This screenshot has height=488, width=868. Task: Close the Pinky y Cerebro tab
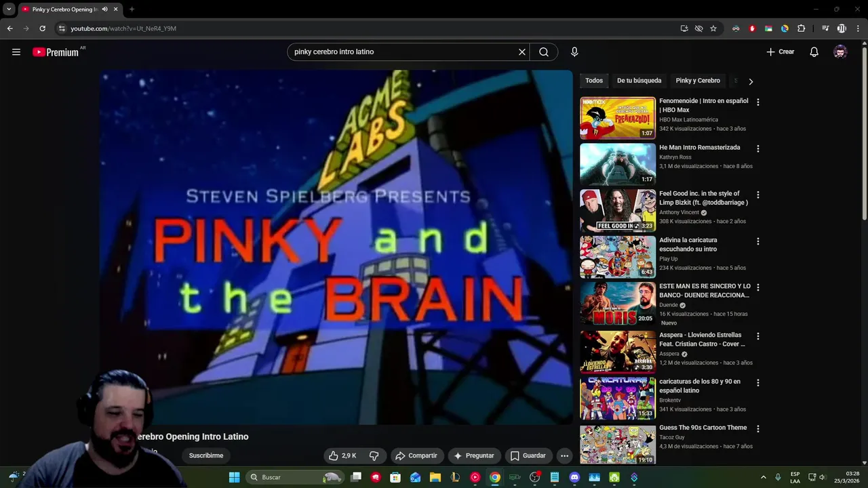click(116, 9)
